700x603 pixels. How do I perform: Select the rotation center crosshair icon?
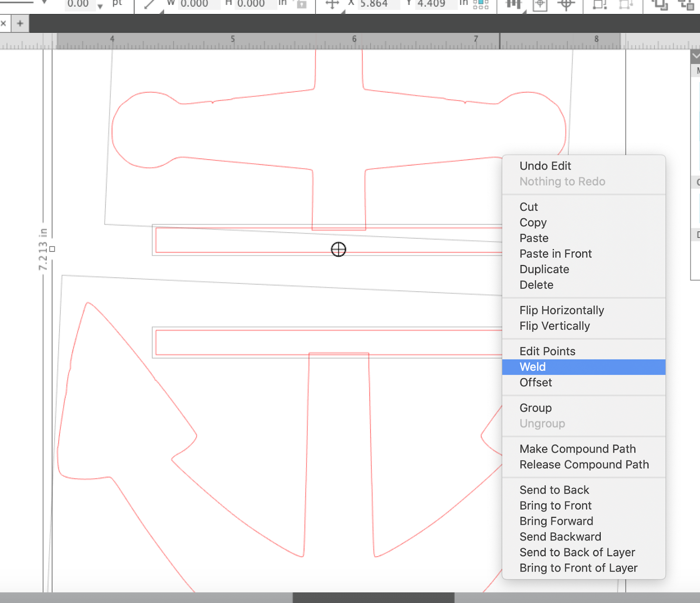(x=566, y=4)
